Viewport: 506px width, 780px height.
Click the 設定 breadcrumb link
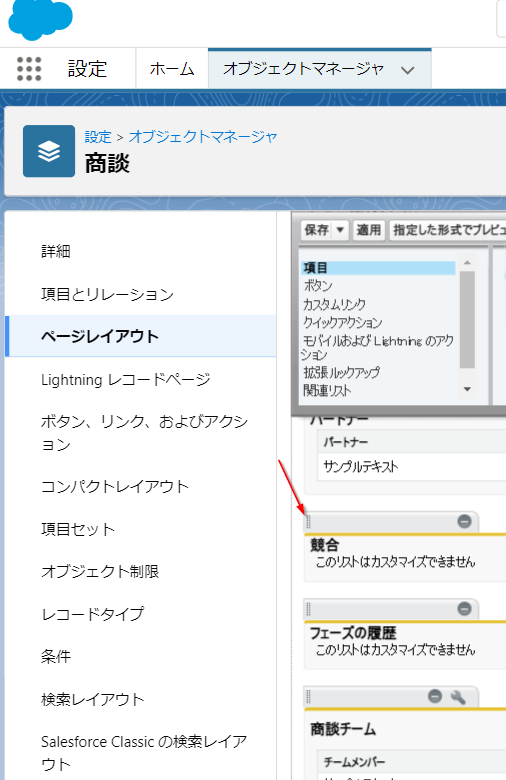coord(98,137)
